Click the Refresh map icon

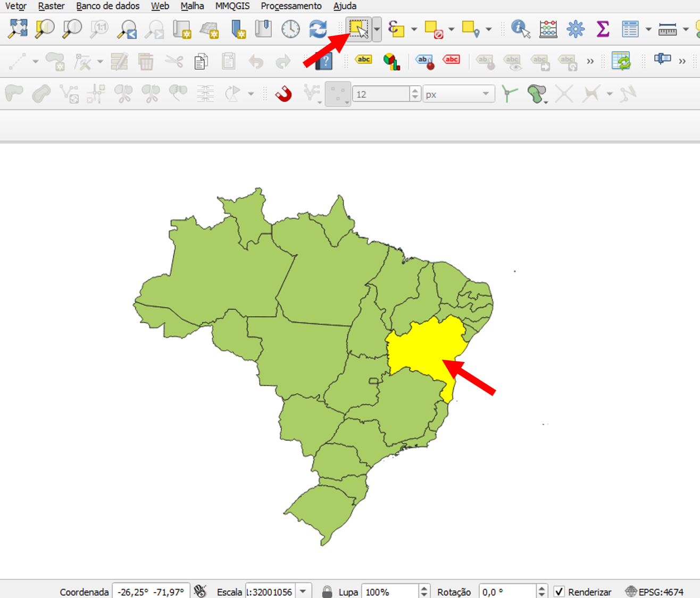(318, 29)
